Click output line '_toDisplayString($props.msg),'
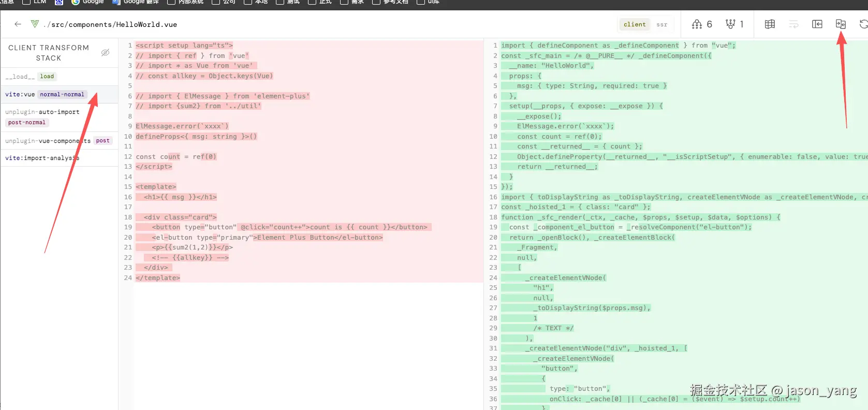868x410 pixels. click(x=592, y=308)
